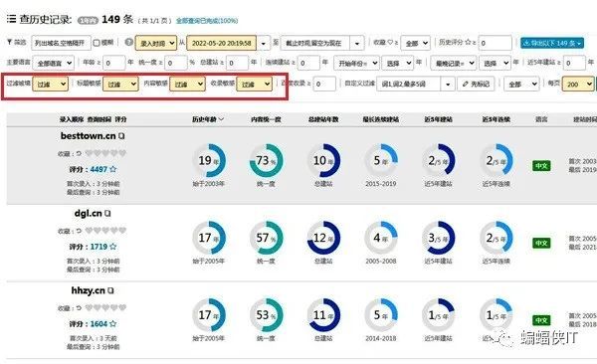
Task: Sort by 近5年建站 column header
Action: pyautogui.click(x=438, y=119)
